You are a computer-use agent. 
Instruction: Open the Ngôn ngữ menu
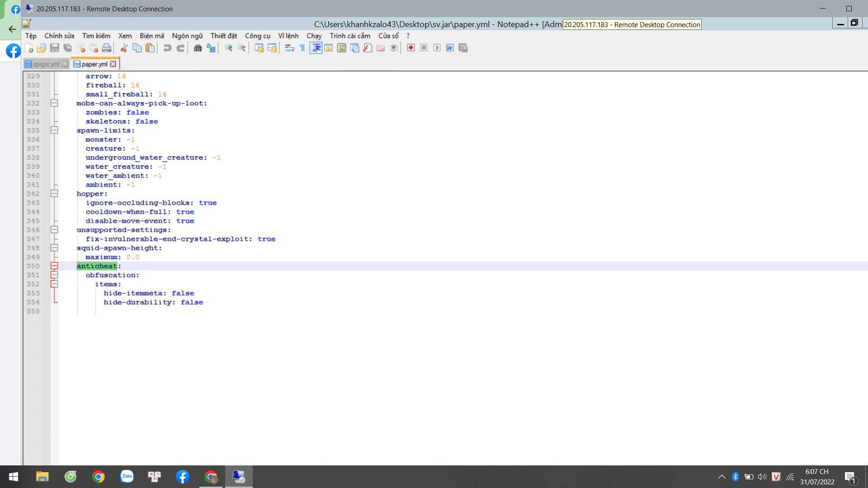click(x=187, y=36)
